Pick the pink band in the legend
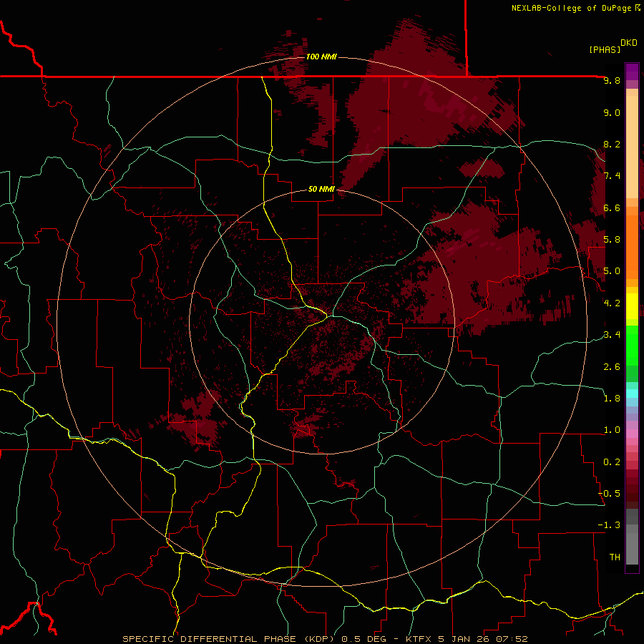Screen dimensions: 644x644 pos(632,434)
